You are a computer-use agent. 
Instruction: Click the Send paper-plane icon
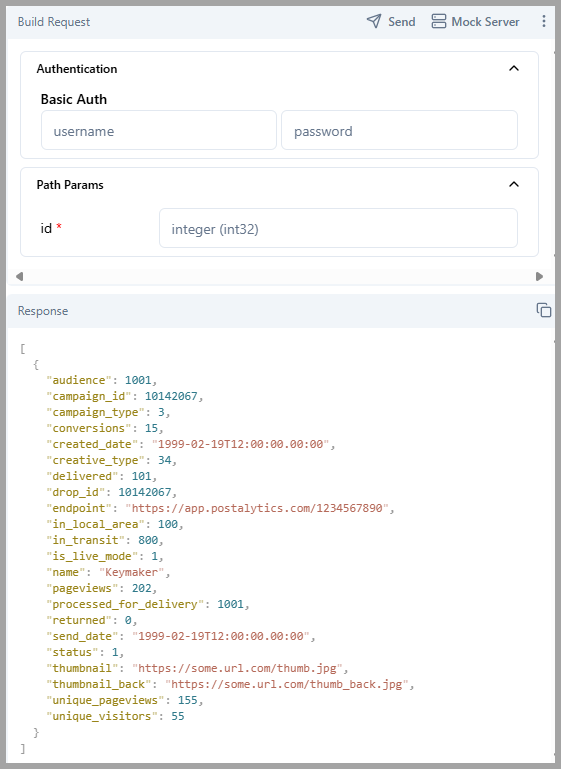click(374, 21)
